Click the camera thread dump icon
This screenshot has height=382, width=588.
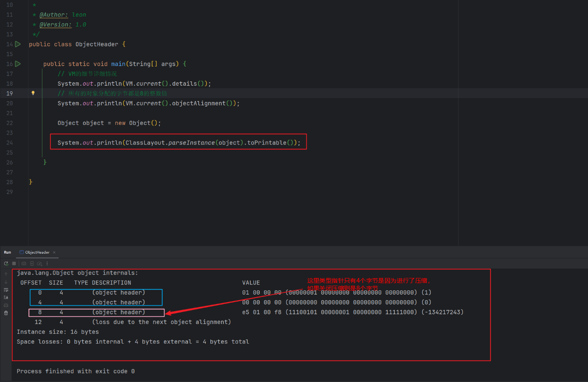click(x=24, y=263)
